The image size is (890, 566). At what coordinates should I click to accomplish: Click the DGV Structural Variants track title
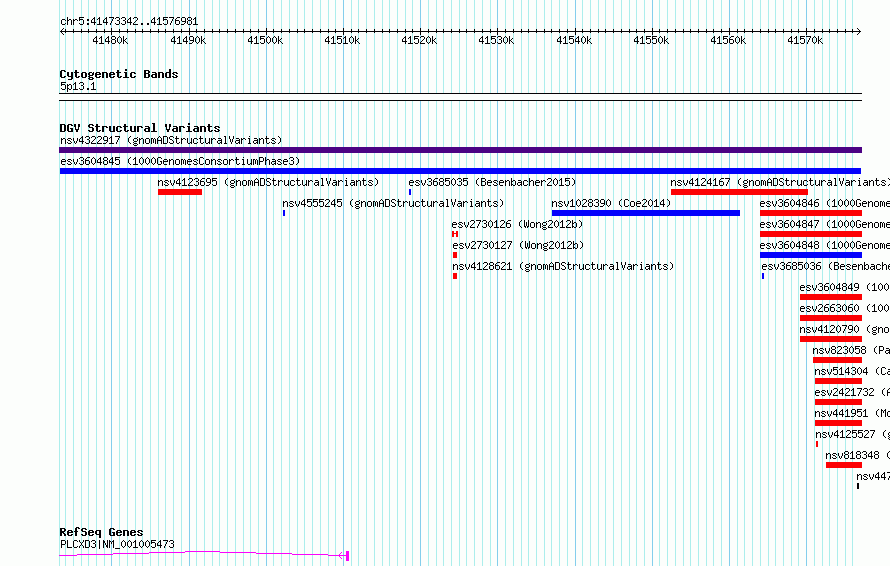pyautogui.click(x=140, y=128)
